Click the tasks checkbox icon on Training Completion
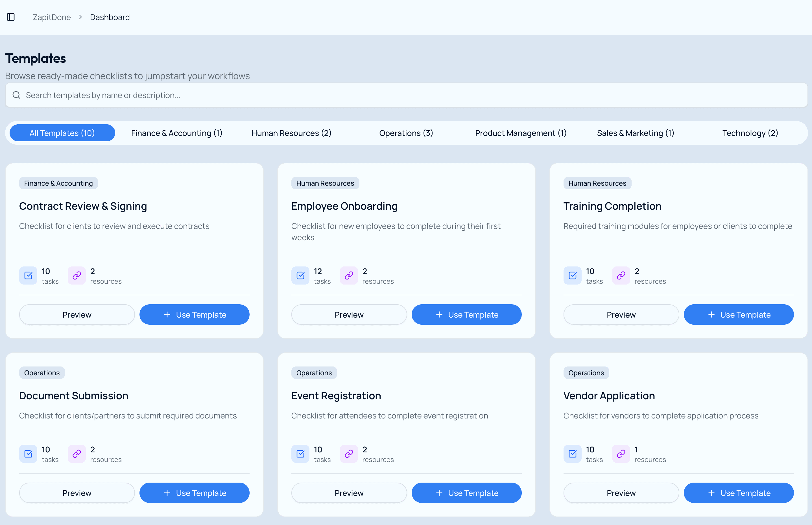Image resolution: width=812 pixels, height=525 pixels. (573, 275)
